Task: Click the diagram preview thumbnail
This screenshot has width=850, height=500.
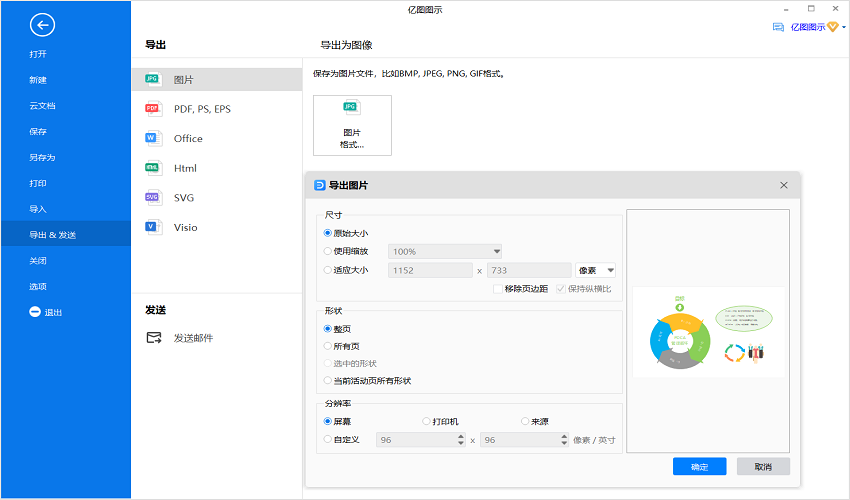Action: tap(708, 331)
